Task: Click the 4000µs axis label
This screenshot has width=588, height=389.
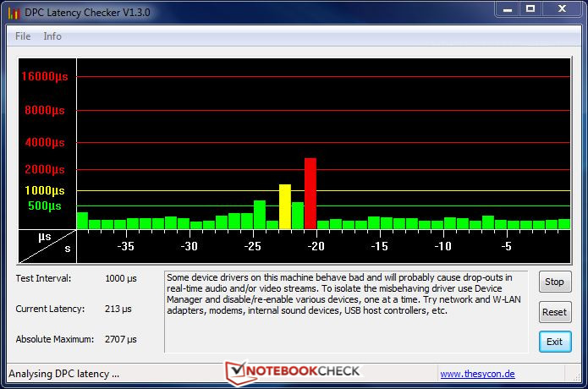Action: coord(45,143)
